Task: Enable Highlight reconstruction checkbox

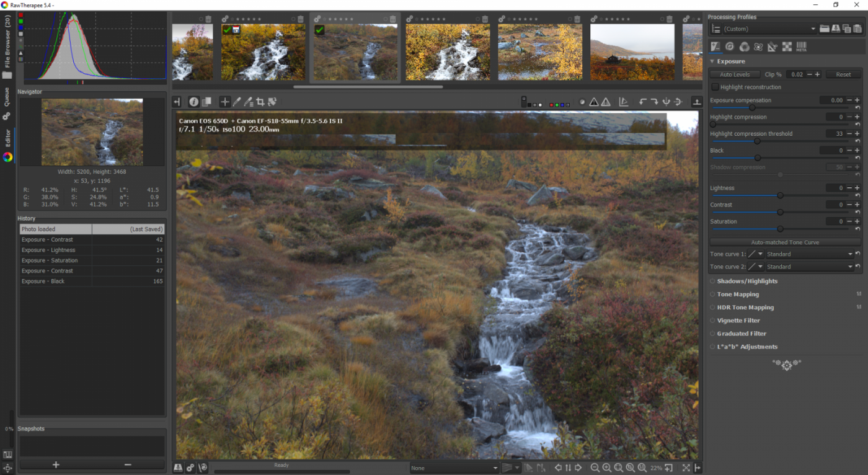Action: (715, 87)
